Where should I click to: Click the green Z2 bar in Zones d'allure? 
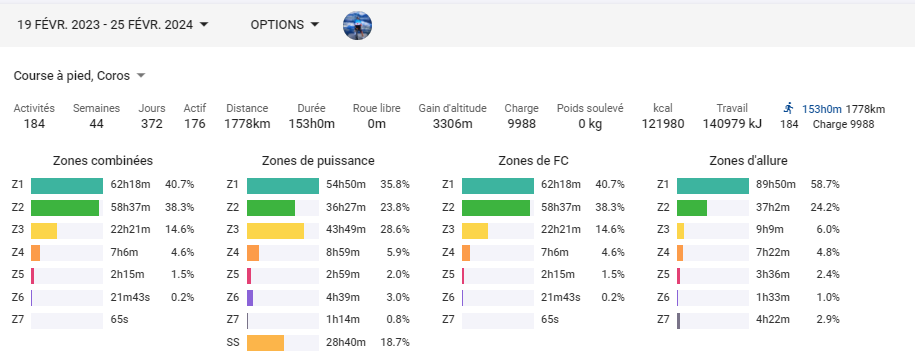(692, 208)
